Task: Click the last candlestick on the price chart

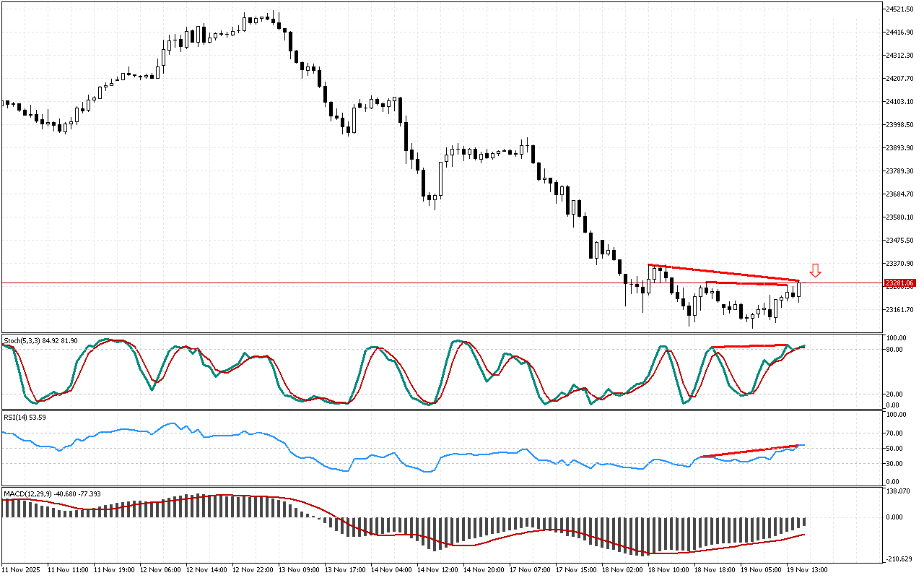Action: pos(799,290)
